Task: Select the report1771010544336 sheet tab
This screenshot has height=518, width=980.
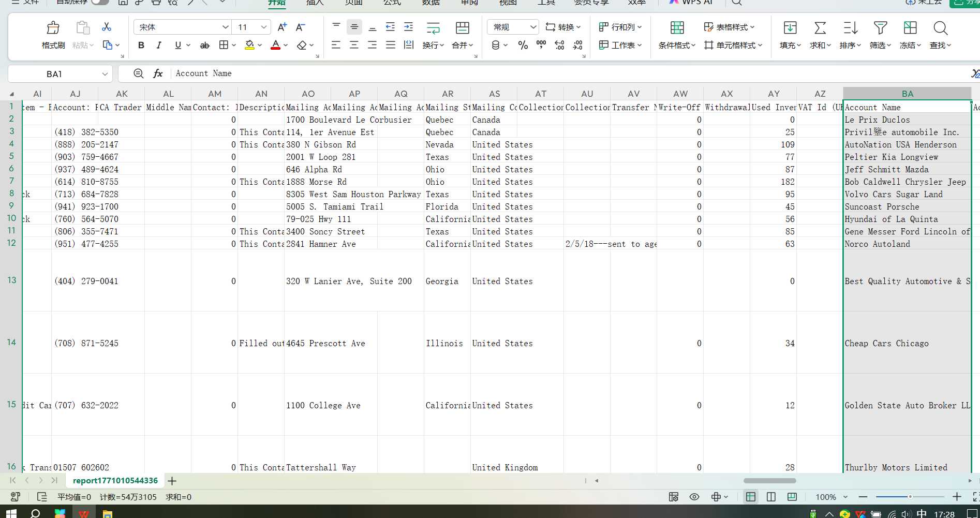Action: tap(115, 481)
